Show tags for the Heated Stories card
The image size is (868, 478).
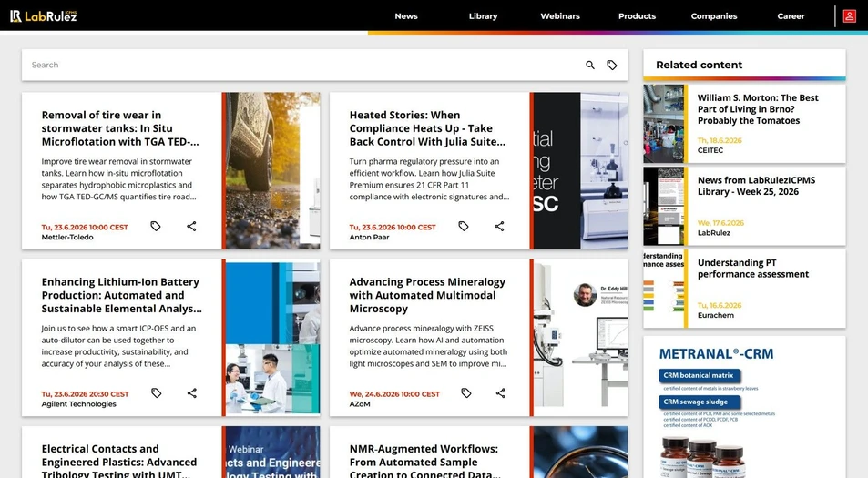(464, 227)
